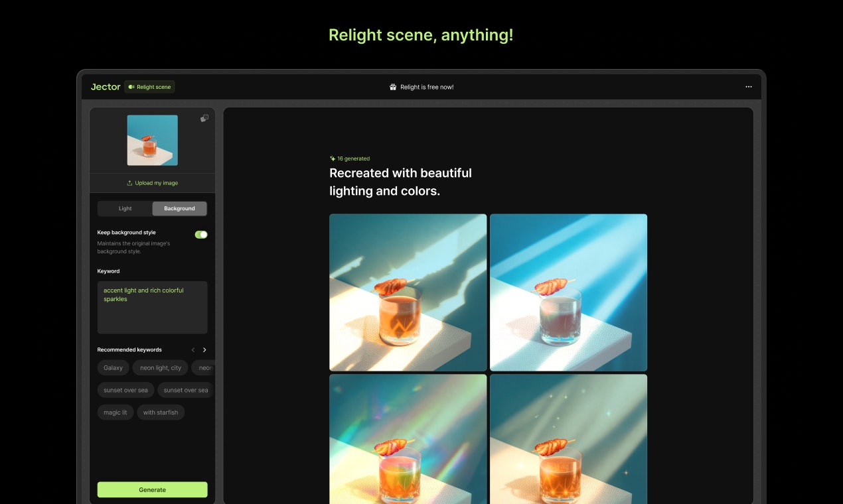Show next recommended keywords

pyautogui.click(x=204, y=349)
